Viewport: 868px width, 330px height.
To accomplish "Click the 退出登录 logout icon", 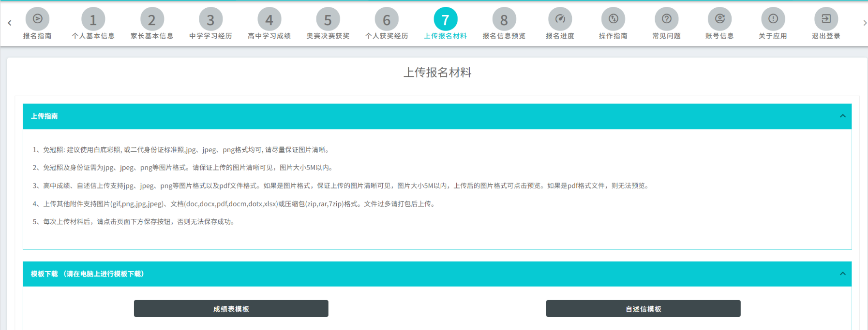I will pyautogui.click(x=826, y=19).
